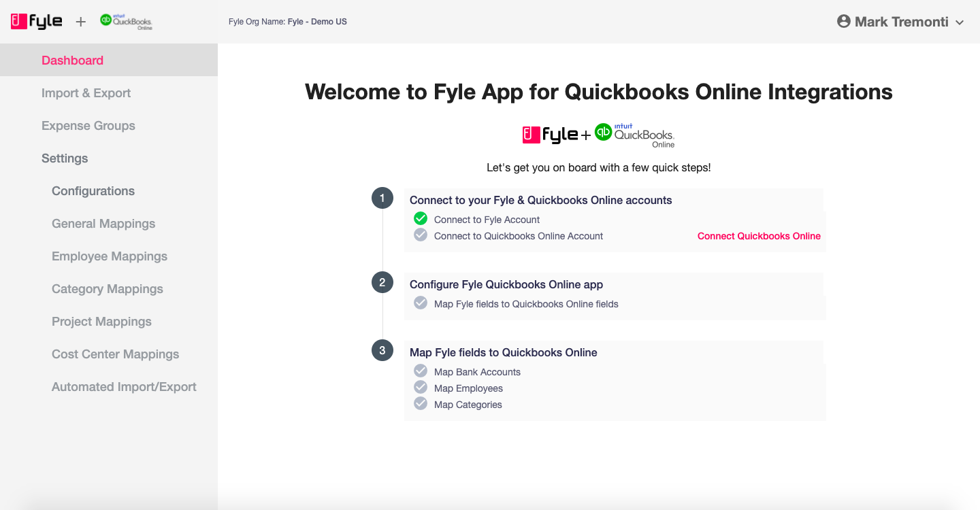980x510 pixels.
Task: Click the grey check next to Map Categories
Action: click(421, 403)
